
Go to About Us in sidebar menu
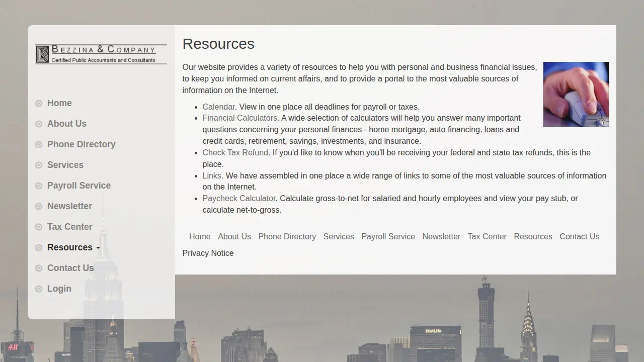[67, 124]
